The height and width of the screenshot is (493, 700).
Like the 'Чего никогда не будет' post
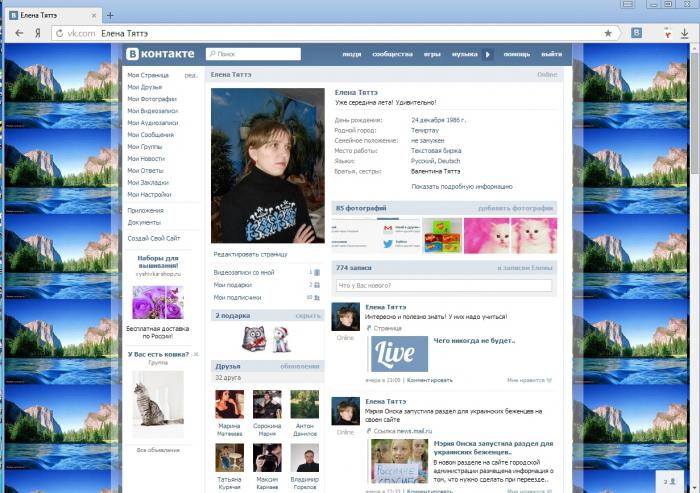coord(529,380)
